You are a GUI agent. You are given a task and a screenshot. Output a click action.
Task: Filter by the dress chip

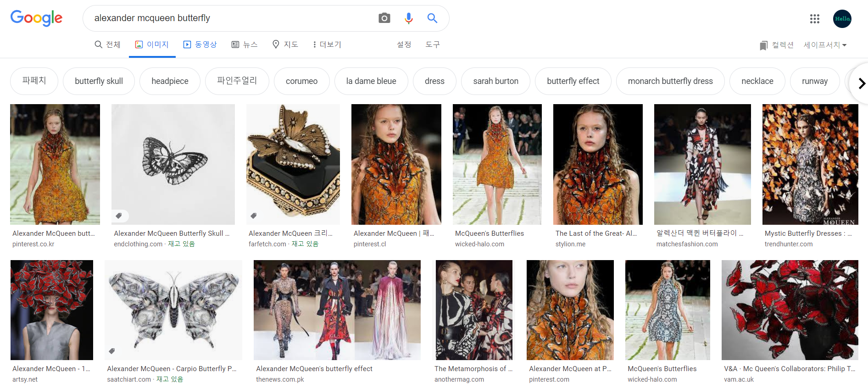coord(434,81)
